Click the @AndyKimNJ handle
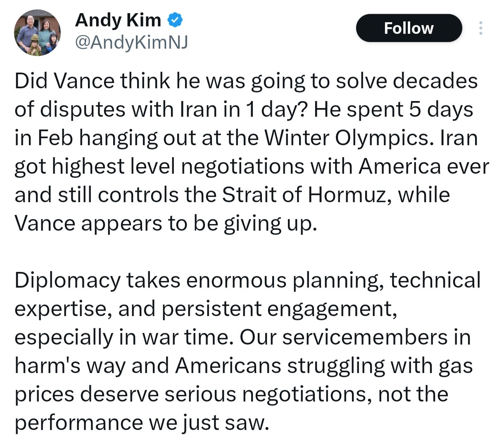 pos(131,42)
